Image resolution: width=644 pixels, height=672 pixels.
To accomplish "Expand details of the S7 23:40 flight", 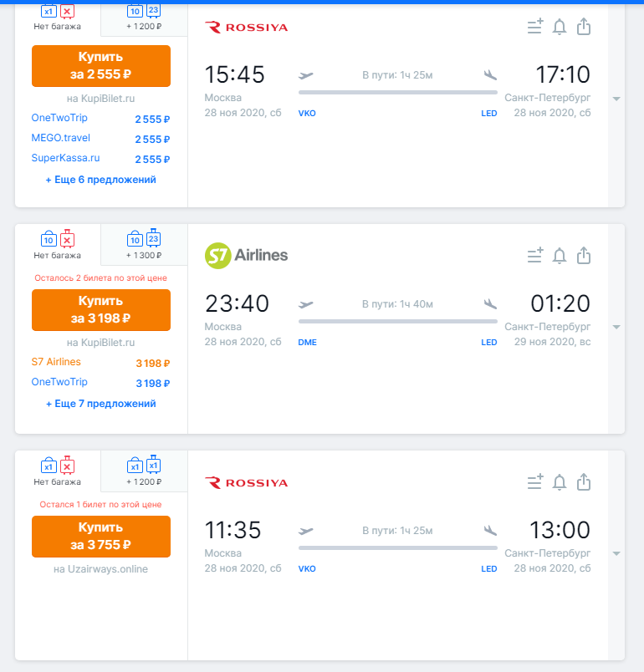I will 616,328.
